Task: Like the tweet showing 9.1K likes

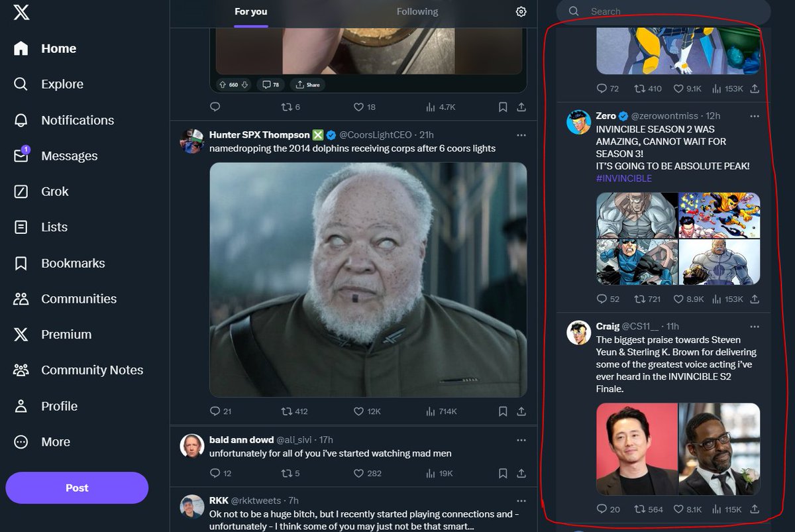Action: tap(689, 88)
